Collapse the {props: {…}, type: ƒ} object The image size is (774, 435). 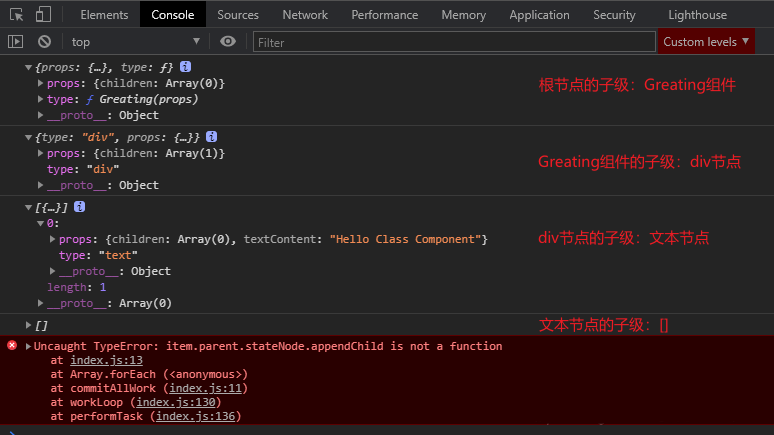click(x=29, y=66)
